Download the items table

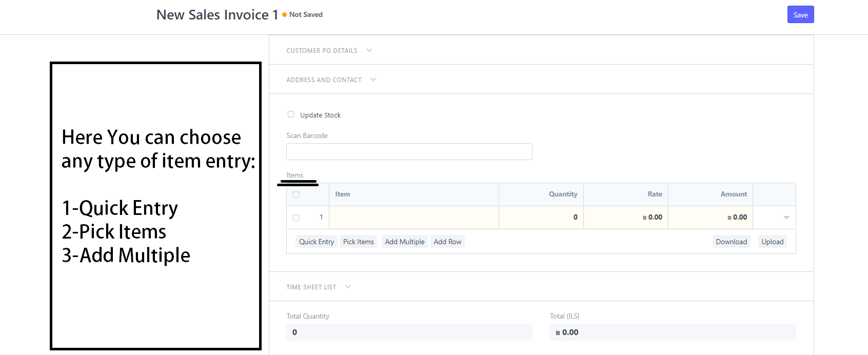tap(731, 242)
